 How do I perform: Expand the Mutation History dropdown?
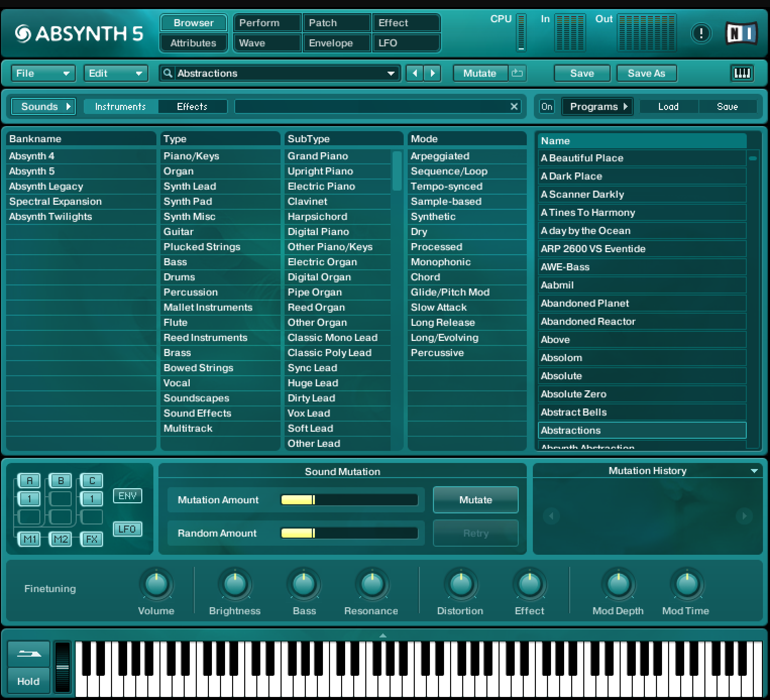[755, 470]
